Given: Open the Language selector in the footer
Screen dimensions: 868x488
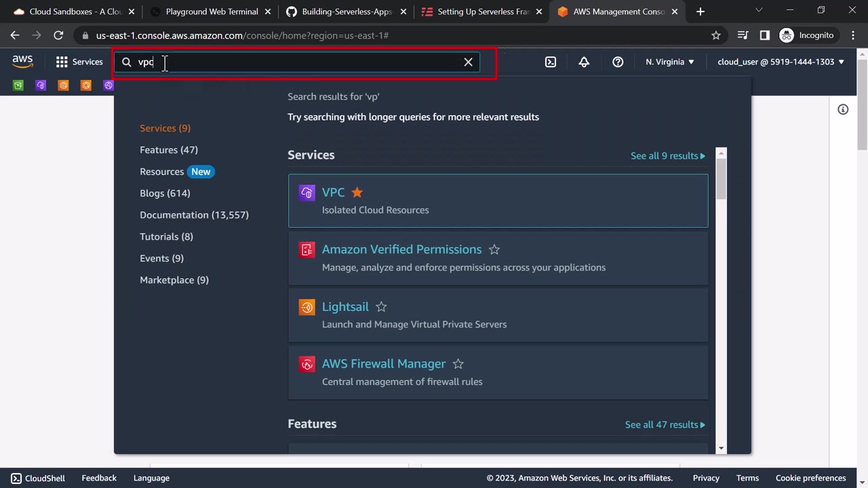Looking at the screenshot, I should [151, 478].
